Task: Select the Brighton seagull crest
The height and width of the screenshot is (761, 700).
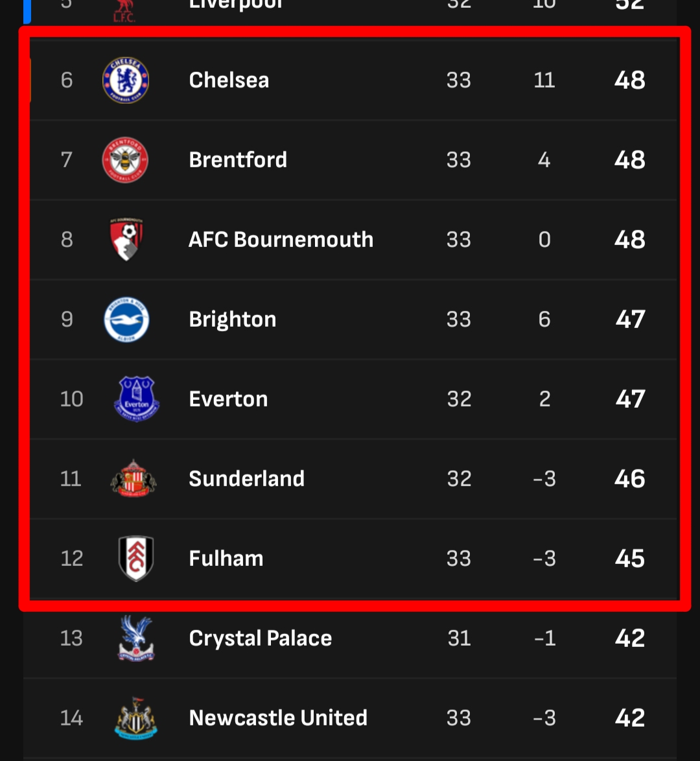Action: click(x=127, y=320)
